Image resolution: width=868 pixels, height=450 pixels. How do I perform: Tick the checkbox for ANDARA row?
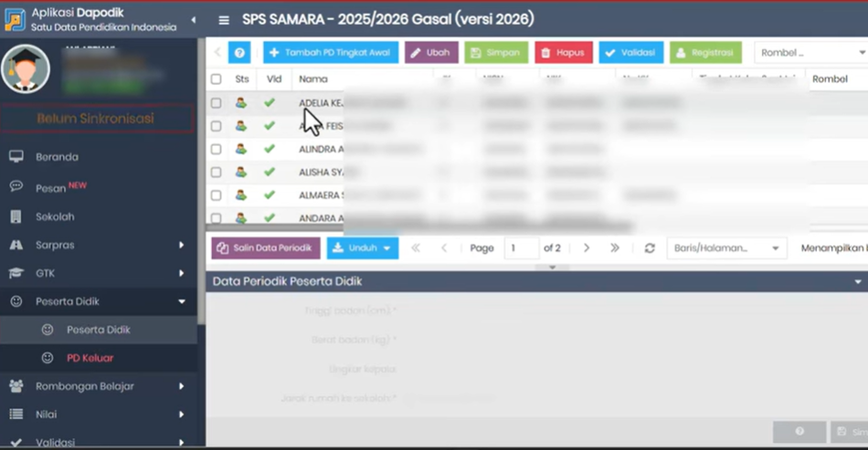click(x=216, y=218)
